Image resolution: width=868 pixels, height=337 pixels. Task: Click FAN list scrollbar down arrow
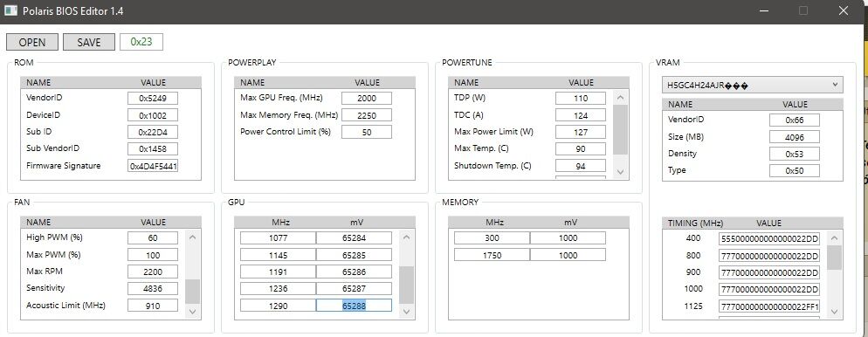tap(192, 312)
